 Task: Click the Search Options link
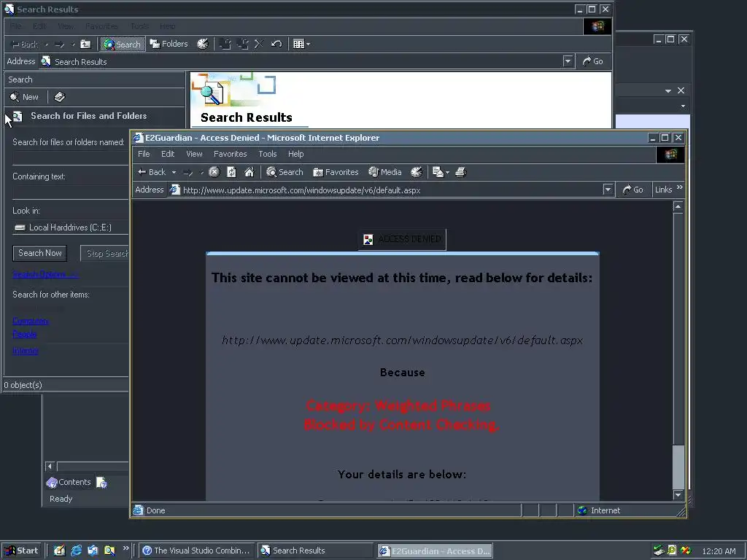(x=45, y=274)
